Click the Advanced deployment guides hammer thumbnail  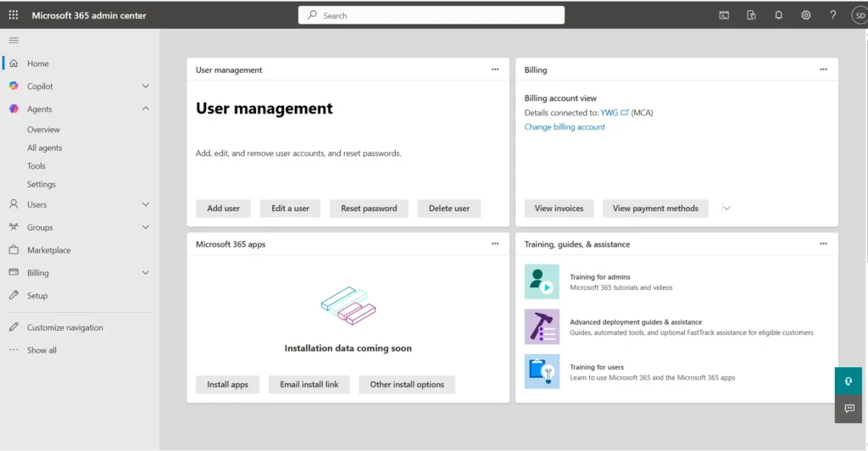[x=542, y=326]
